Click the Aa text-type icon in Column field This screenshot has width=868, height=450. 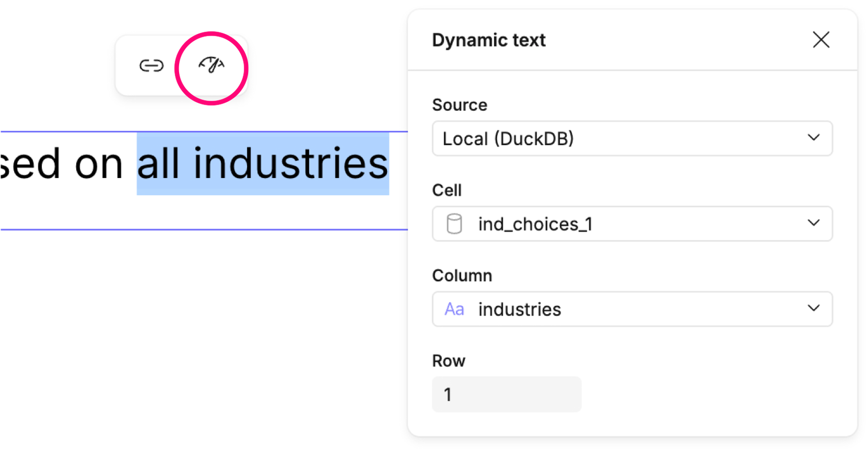click(x=454, y=309)
